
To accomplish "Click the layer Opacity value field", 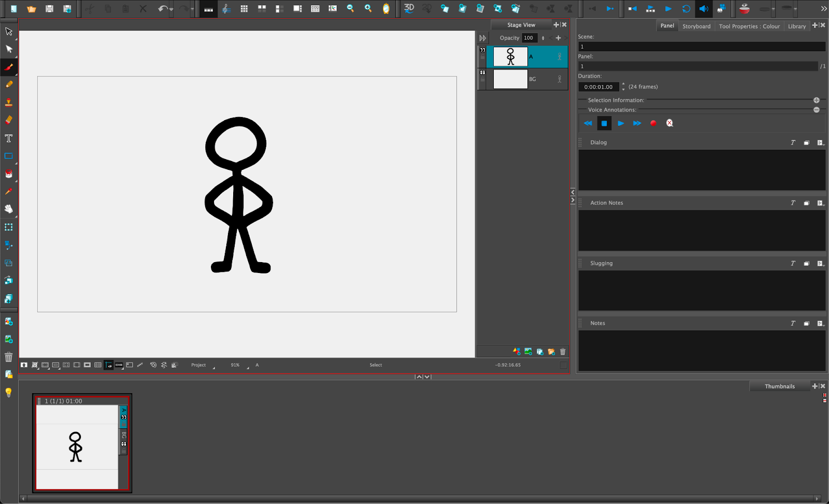I will click(528, 38).
